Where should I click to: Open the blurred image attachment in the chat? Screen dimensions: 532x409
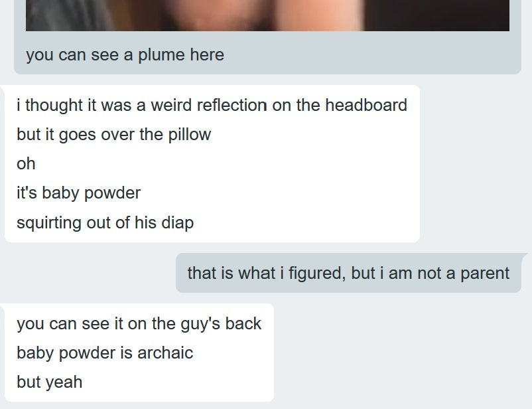(x=267, y=15)
